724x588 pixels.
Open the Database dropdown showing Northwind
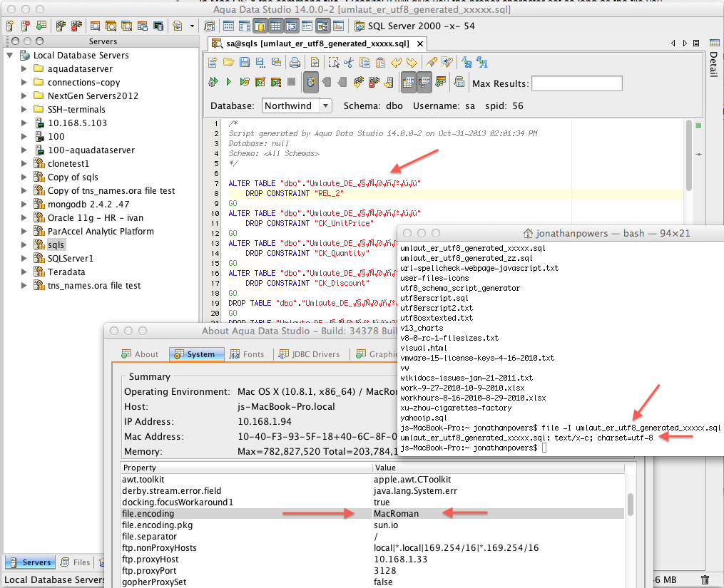pyautogui.click(x=325, y=105)
